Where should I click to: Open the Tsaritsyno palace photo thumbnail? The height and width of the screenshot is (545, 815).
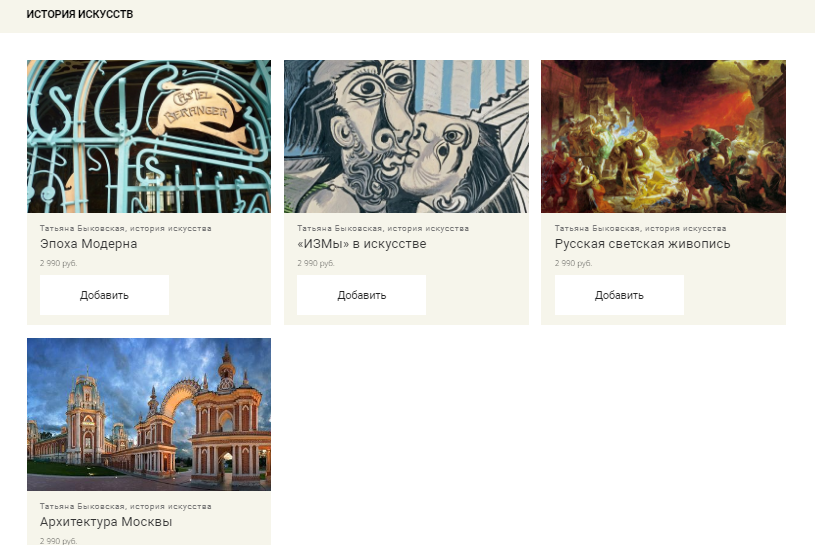pos(149,414)
